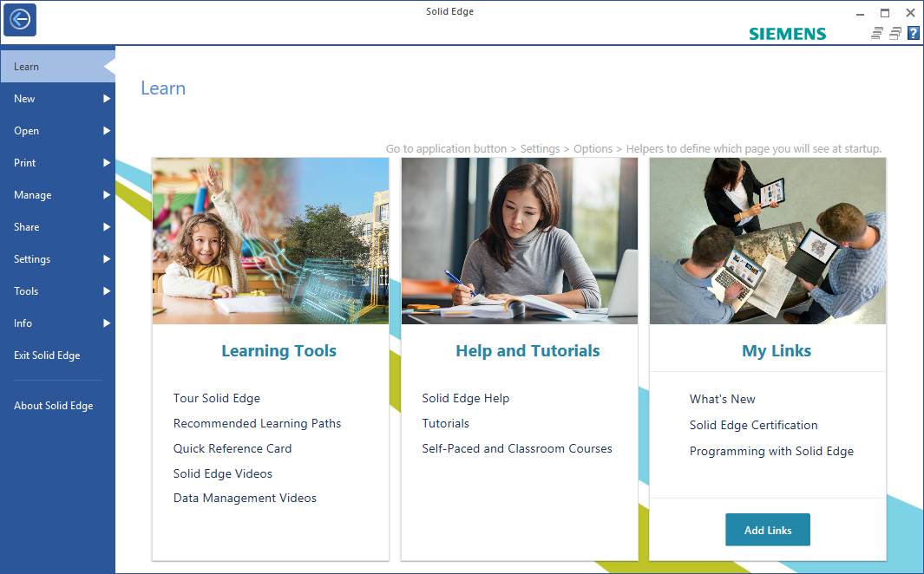
Task: Expand the New submenu arrow
Action: pos(107,99)
